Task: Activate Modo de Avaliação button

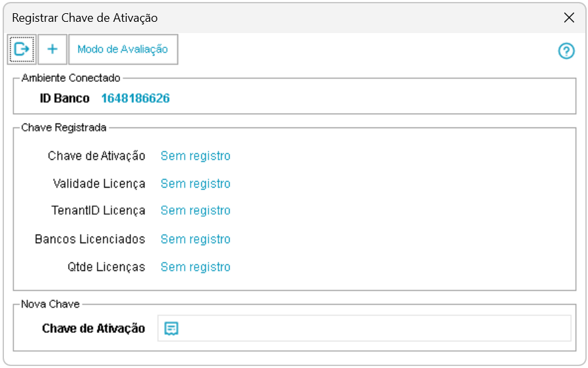Action: pos(123,49)
